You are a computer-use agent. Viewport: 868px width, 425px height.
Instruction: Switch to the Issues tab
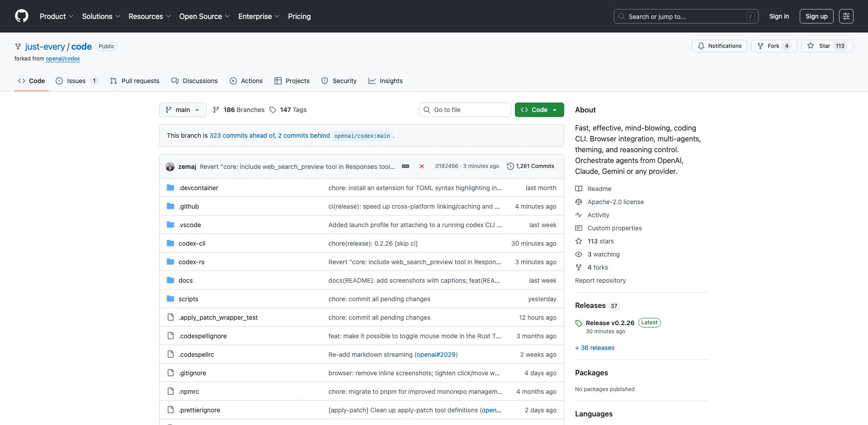tap(76, 81)
